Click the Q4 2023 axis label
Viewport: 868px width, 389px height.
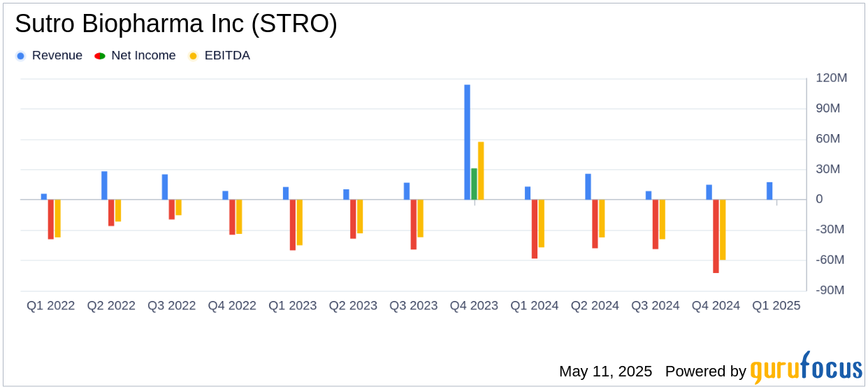474,306
